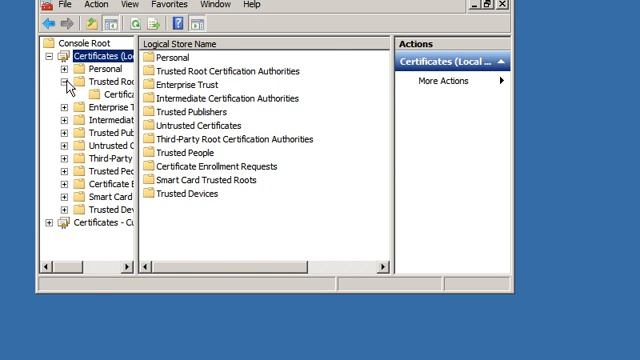Click the Logical Store Name column header
The height and width of the screenshot is (360, 640).
click(x=264, y=44)
